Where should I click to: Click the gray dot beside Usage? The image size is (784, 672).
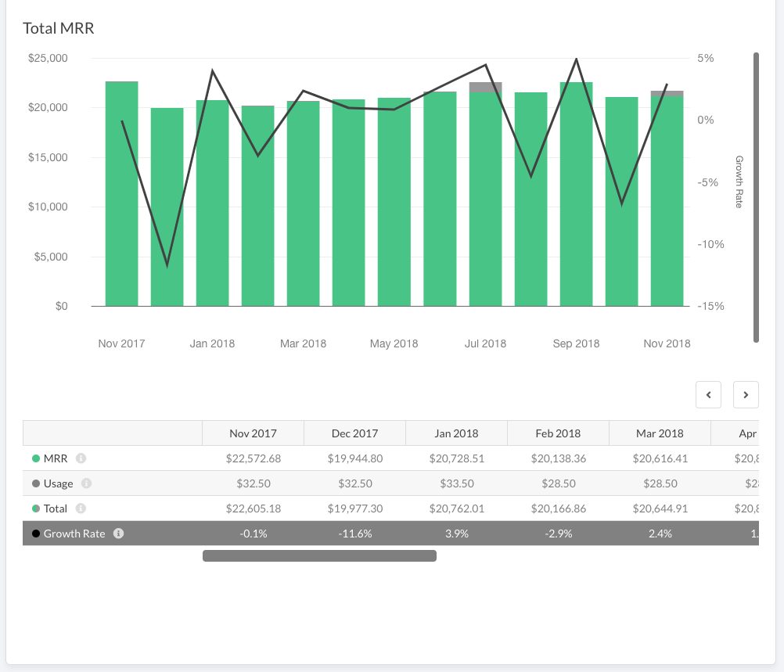pyautogui.click(x=36, y=484)
